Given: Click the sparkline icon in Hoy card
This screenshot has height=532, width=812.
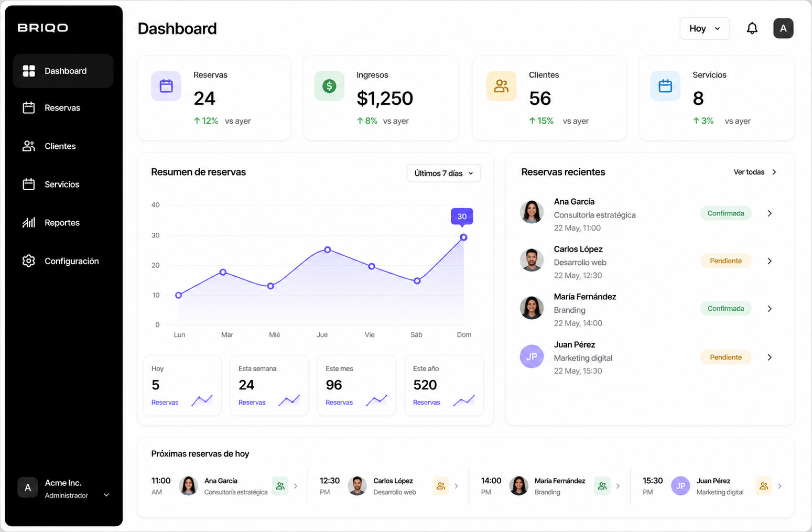Looking at the screenshot, I should [x=202, y=400].
